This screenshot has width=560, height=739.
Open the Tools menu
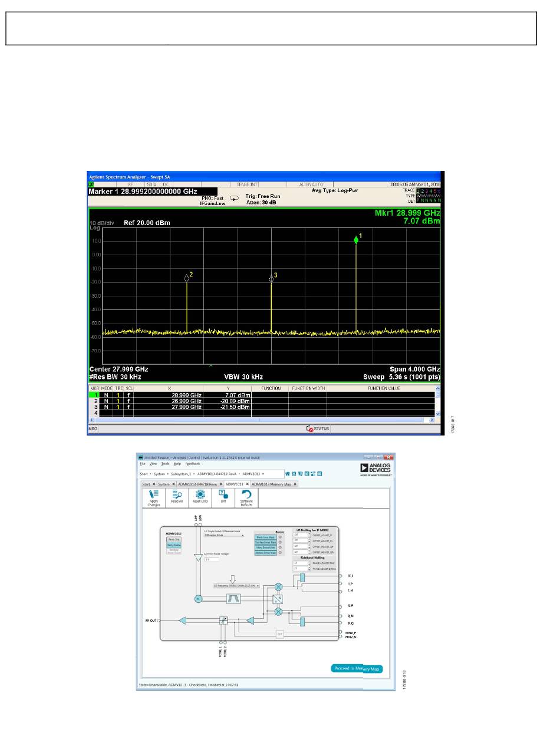(166, 464)
